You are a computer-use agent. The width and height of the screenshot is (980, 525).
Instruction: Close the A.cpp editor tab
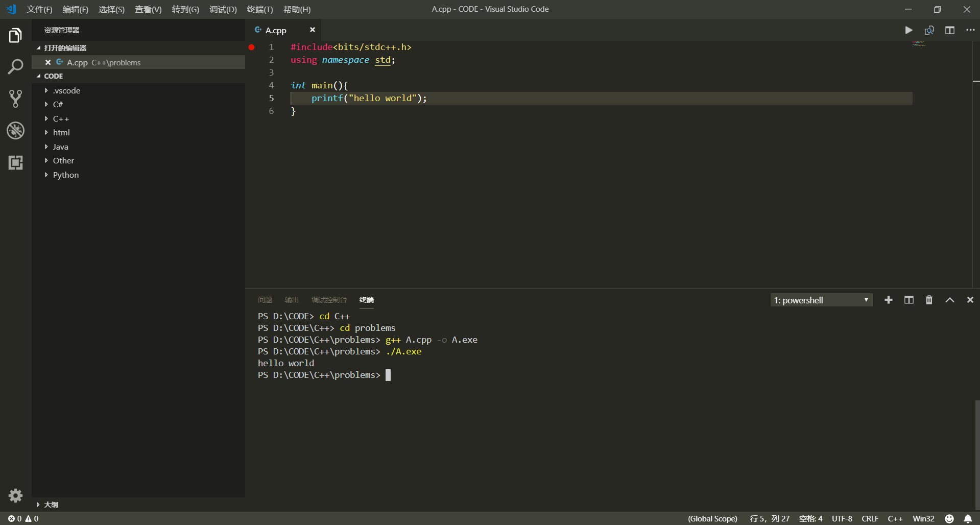[313, 30]
